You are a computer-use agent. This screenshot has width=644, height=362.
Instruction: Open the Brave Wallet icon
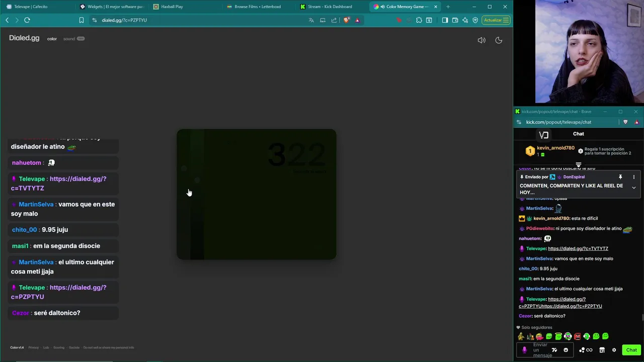pos(455,20)
